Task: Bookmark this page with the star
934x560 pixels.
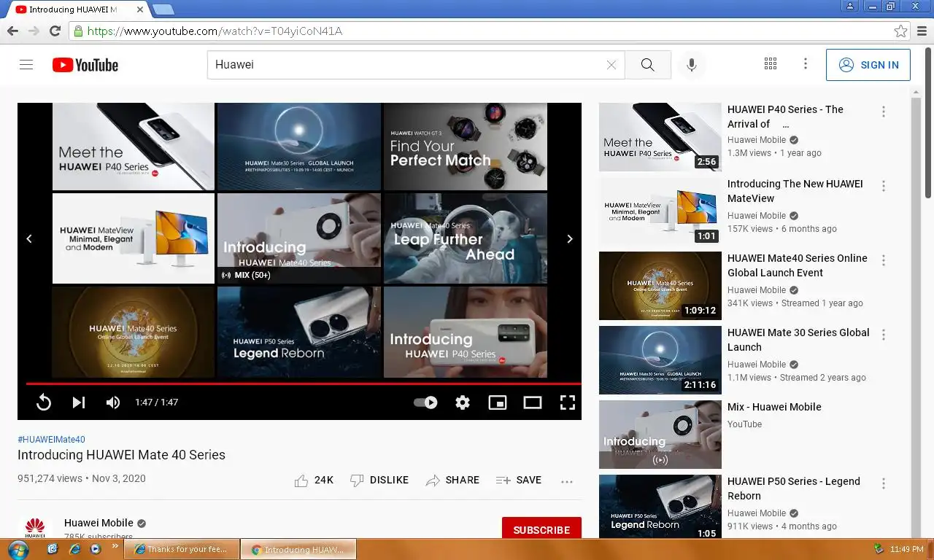Action: point(900,31)
